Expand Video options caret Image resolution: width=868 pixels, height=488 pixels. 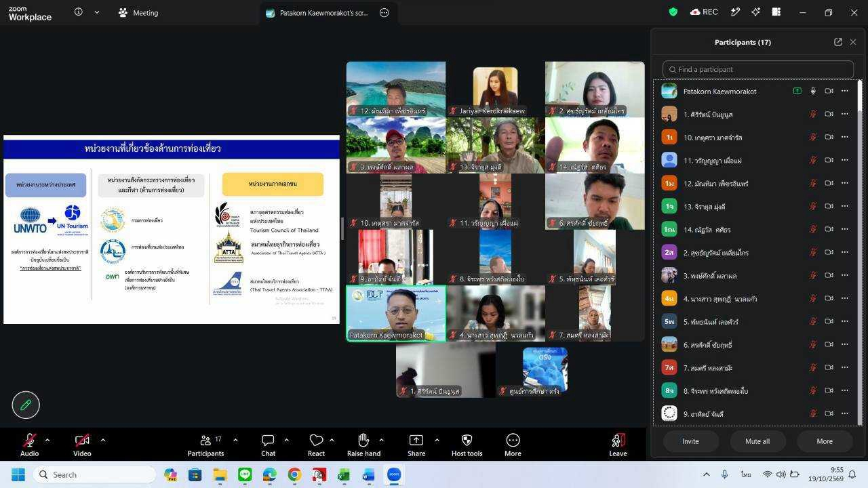[x=102, y=440]
